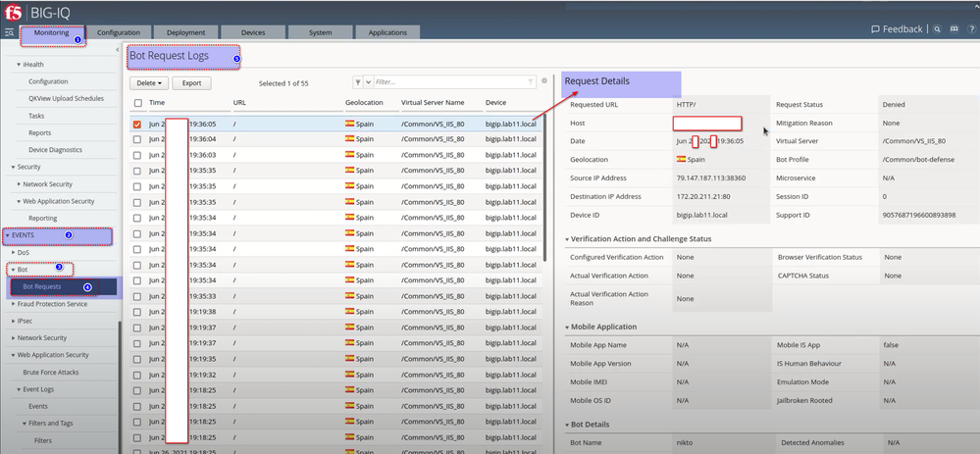Uncheck the selected 19:36:05 log row checkbox
Viewport: 980px width, 454px height.
click(137, 125)
